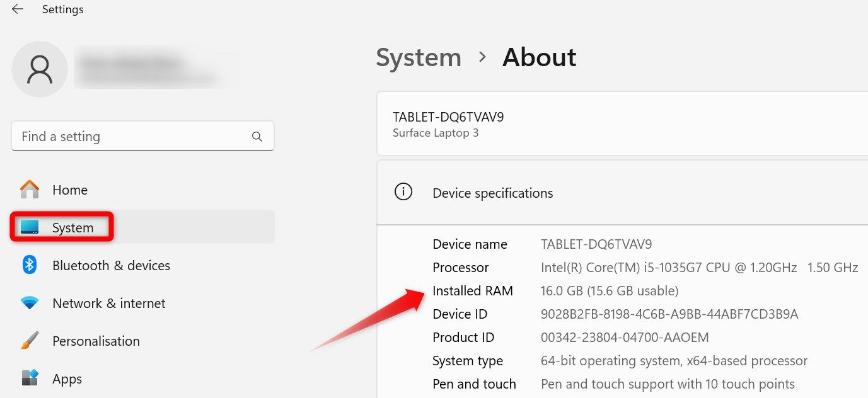The width and height of the screenshot is (868, 398).
Task: Click the Home house icon
Action: pos(28,190)
